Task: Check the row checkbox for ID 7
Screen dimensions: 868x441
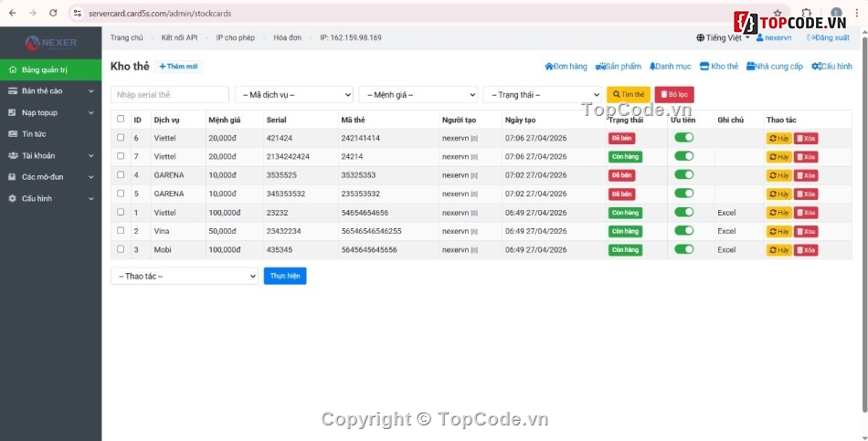Action: pos(121,157)
